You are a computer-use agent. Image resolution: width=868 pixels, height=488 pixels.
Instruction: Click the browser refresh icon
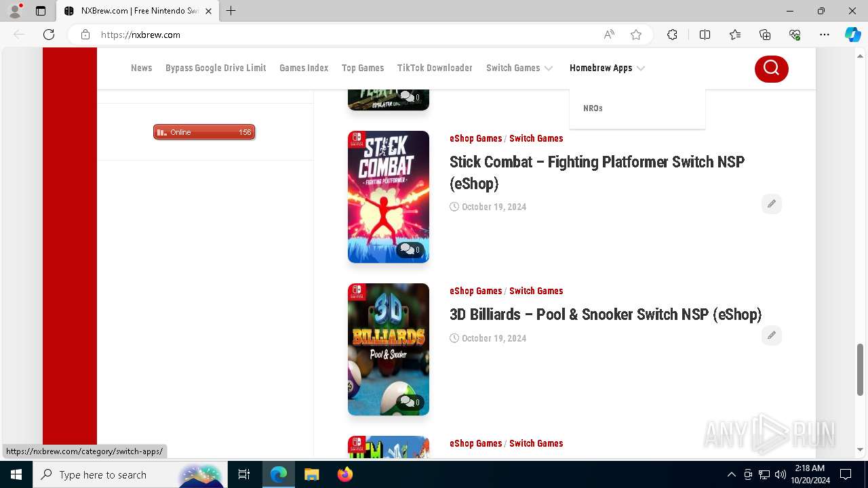tap(49, 35)
